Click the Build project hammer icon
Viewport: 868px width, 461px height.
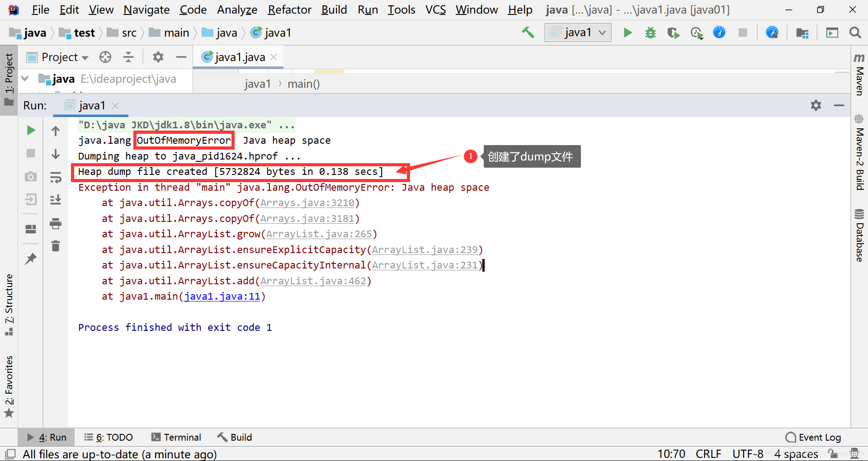[x=528, y=33]
